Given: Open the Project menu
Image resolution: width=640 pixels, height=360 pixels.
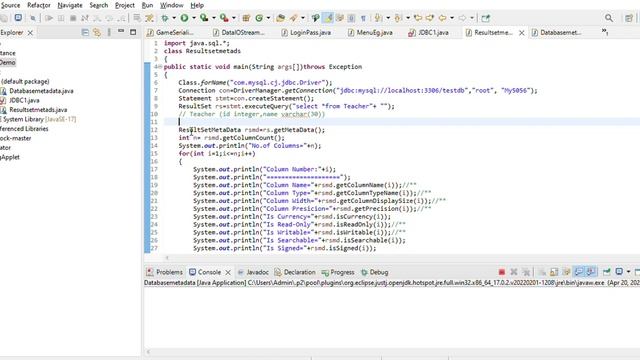Looking at the screenshot, I should [124, 5].
